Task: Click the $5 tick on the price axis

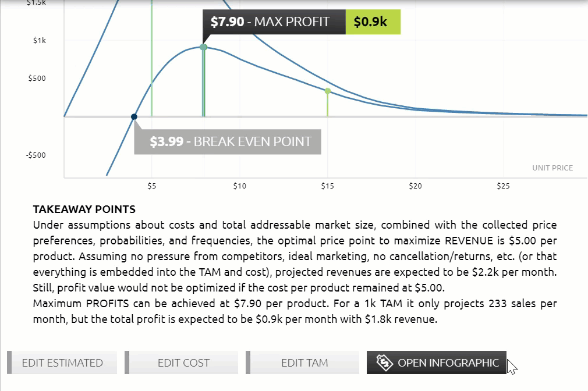Action: pyautogui.click(x=151, y=186)
